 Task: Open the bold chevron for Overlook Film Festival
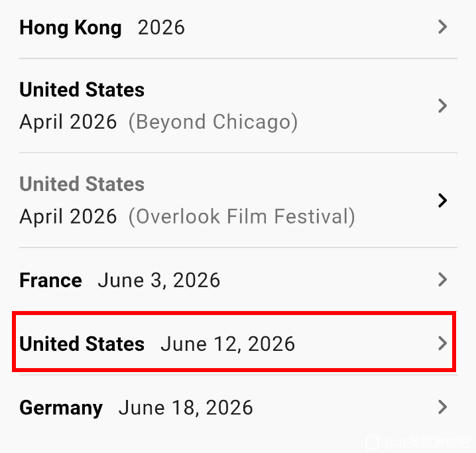pos(443,200)
